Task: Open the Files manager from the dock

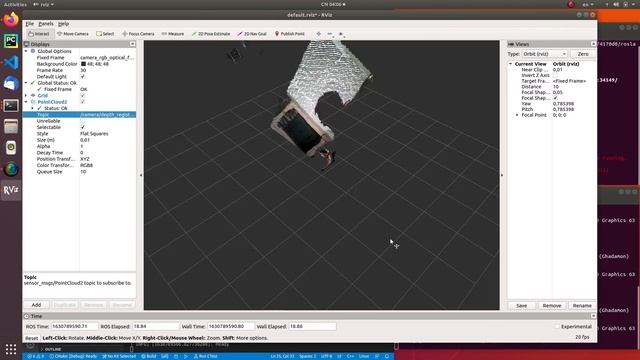Action: point(11,127)
